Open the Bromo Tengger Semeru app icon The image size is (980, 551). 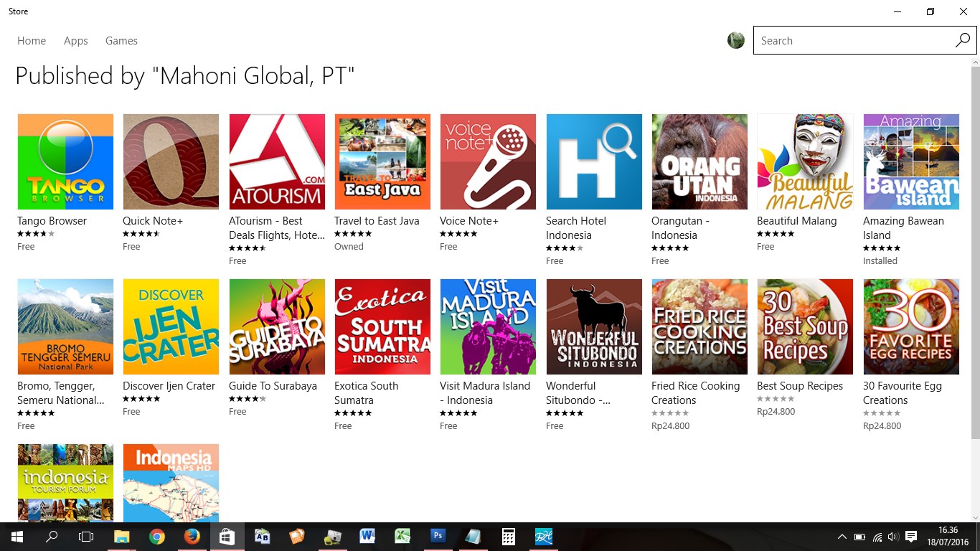[65, 326]
